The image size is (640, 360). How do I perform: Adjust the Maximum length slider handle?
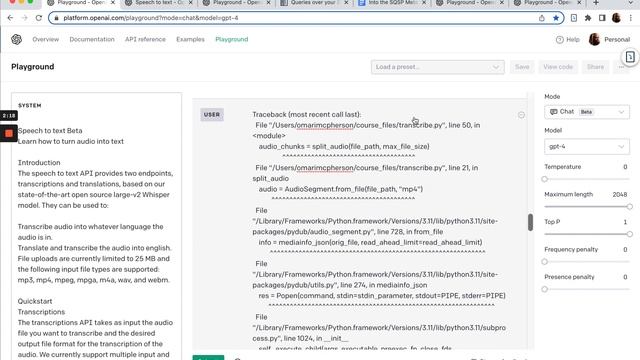(x=629, y=207)
